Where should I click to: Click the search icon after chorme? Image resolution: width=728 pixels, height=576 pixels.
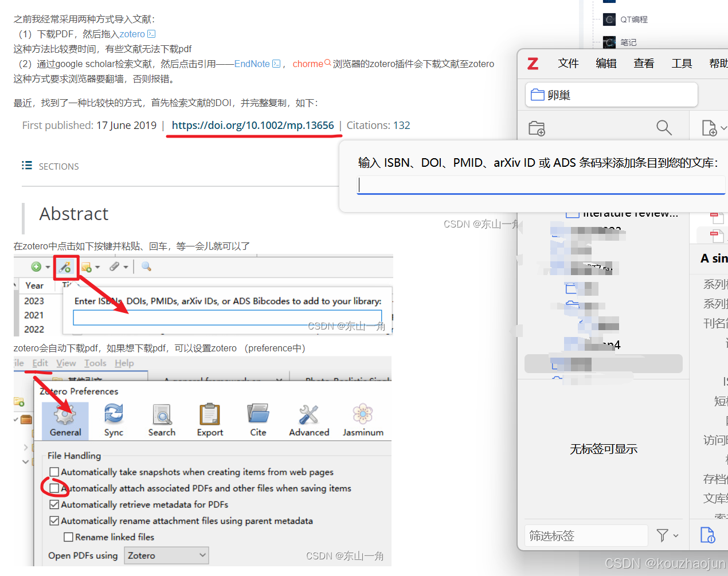pyautogui.click(x=328, y=63)
